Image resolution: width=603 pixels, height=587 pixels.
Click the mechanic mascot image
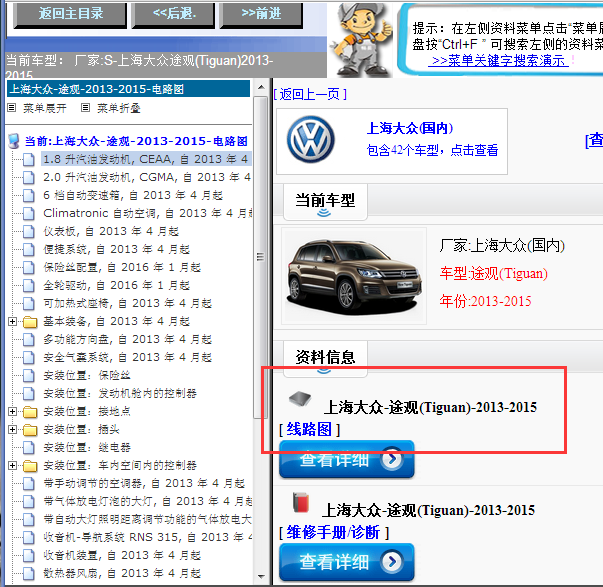[361, 40]
